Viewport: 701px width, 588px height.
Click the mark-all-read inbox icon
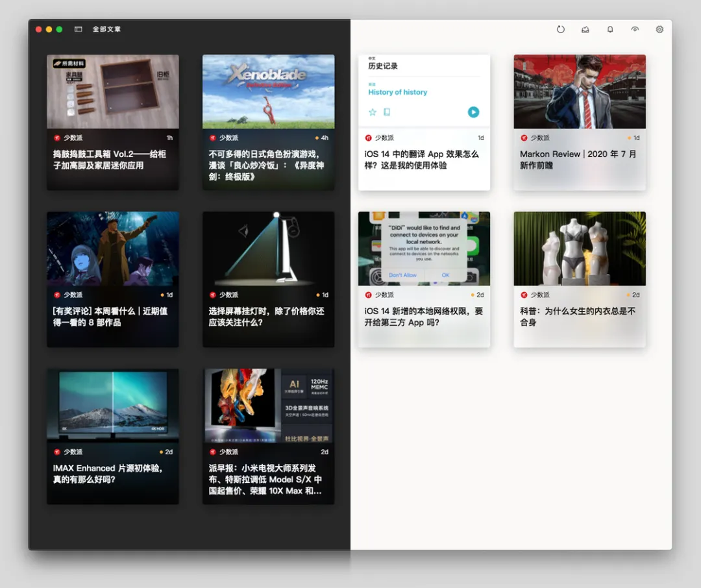pos(585,29)
